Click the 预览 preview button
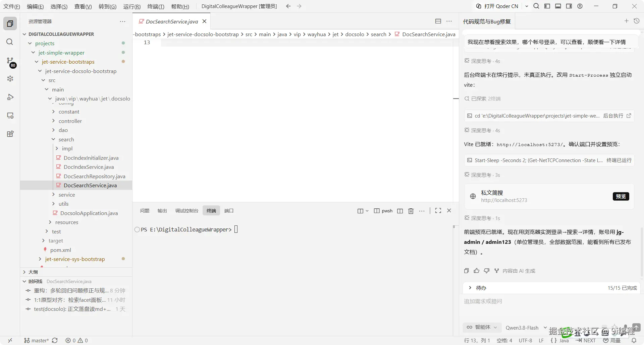This screenshot has width=644, height=345. (621, 196)
